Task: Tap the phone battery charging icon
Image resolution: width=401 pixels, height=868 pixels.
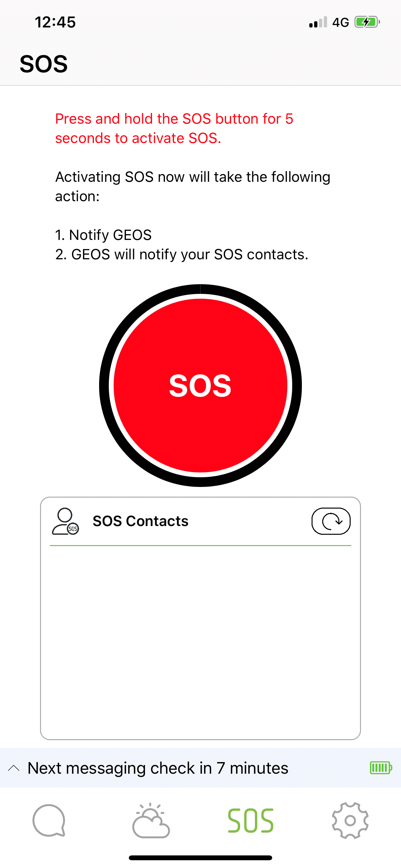Action: (x=367, y=22)
